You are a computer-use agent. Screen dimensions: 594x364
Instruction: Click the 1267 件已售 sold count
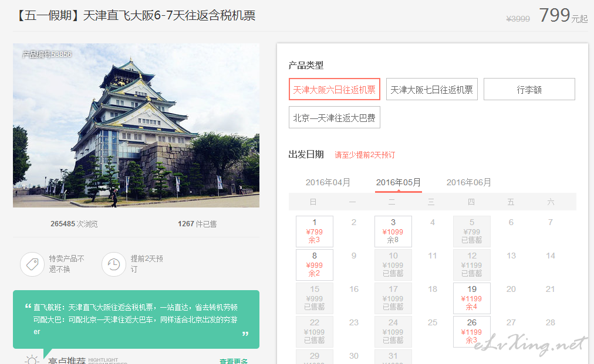(x=197, y=224)
